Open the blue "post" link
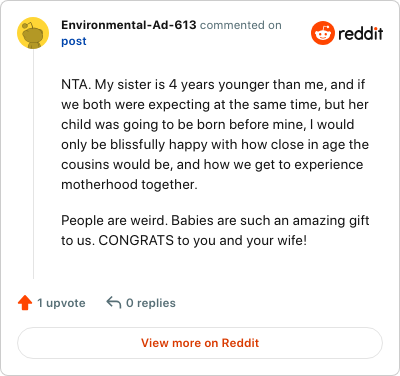Image resolution: width=400 pixels, height=376 pixels. click(74, 41)
